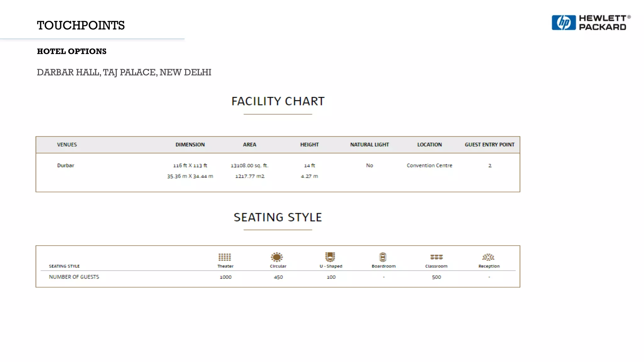644x362 pixels.
Task: Click the U-Shaped seating icon
Action: pyautogui.click(x=330, y=257)
